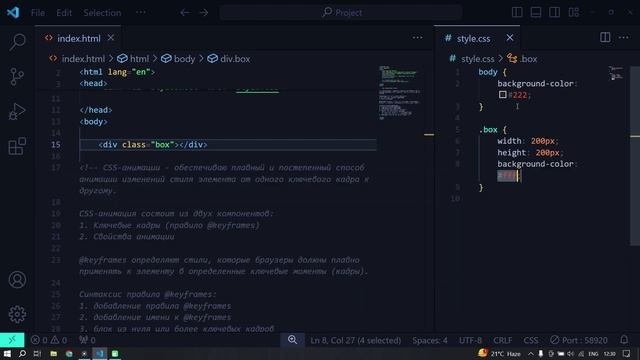The image size is (640, 360).
Task: Show hidden system tray icons
Action: tap(531, 353)
